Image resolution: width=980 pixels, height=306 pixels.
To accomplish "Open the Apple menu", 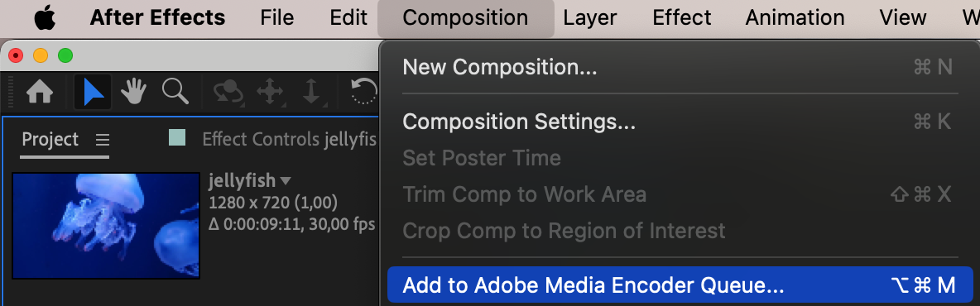I will (45, 17).
